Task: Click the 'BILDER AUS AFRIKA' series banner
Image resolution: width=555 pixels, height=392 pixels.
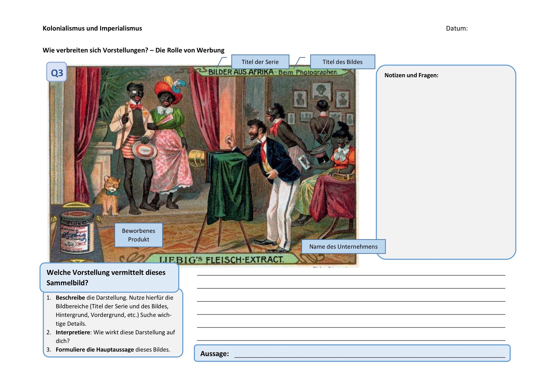Action: [241, 72]
